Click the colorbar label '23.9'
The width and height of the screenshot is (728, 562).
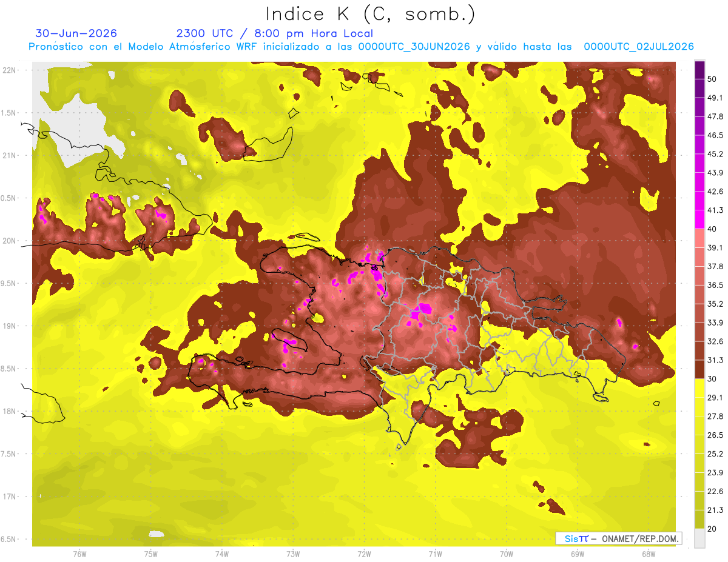pyautogui.click(x=715, y=473)
